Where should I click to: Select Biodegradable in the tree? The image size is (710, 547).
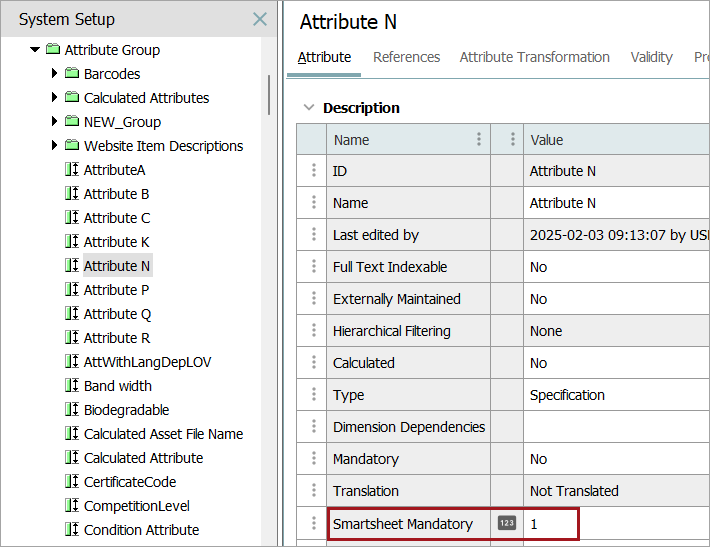(x=126, y=410)
